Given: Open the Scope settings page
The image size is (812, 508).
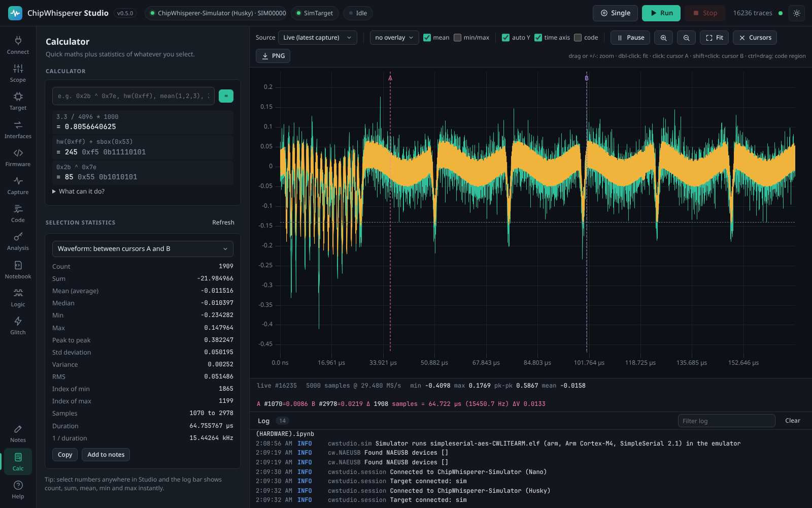Looking at the screenshot, I should 18,73.
